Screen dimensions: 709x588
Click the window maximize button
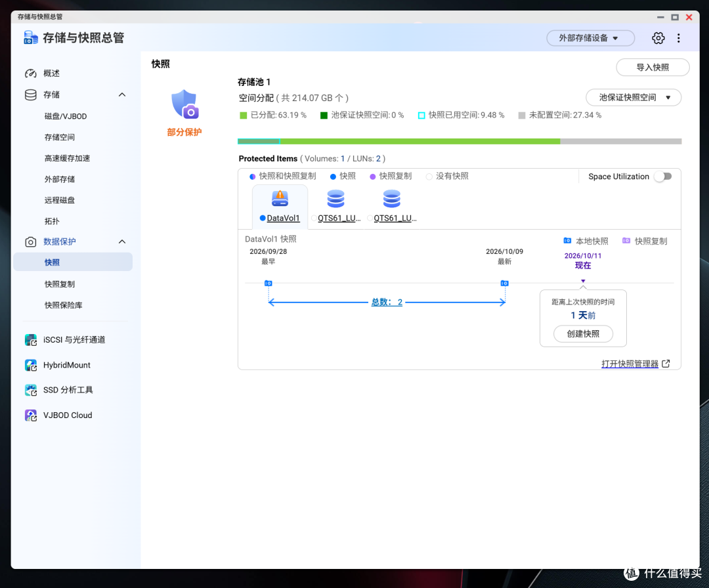pyautogui.click(x=675, y=17)
